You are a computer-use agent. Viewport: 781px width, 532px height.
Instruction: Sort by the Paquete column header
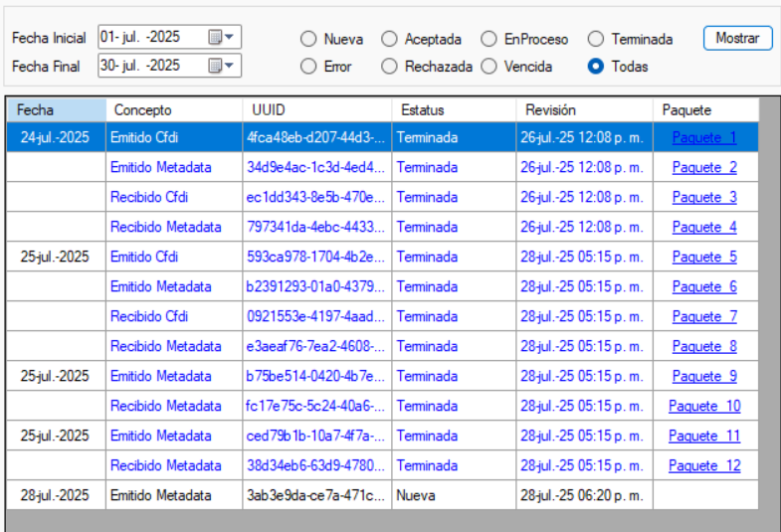point(705,110)
